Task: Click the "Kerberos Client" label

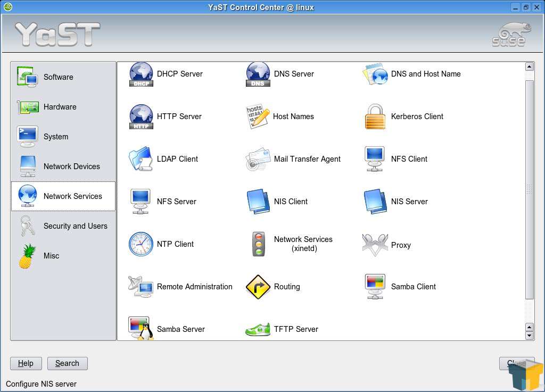Action: click(x=417, y=116)
